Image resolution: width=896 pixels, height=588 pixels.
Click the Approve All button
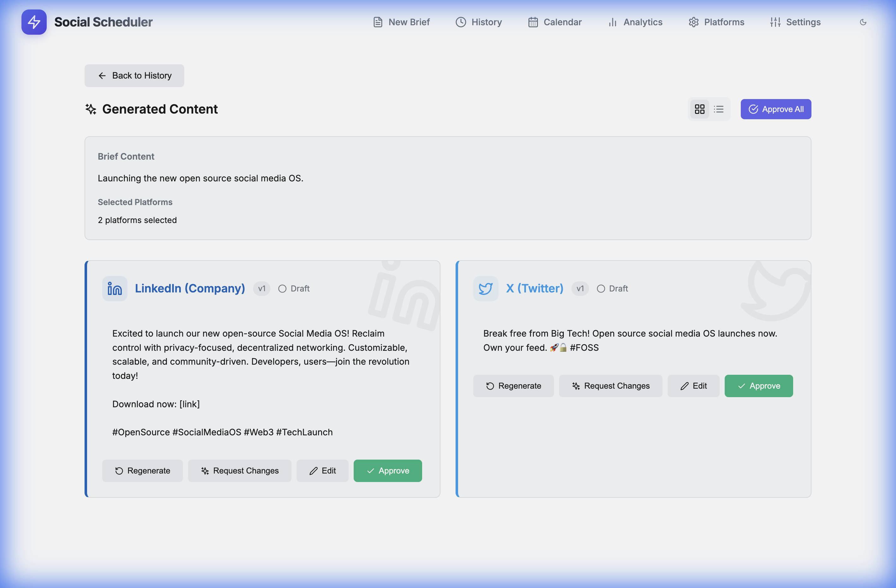775,109
